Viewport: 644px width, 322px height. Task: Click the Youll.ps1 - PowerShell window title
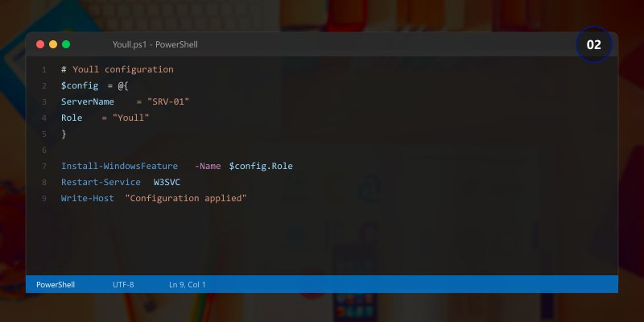(x=155, y=44)
